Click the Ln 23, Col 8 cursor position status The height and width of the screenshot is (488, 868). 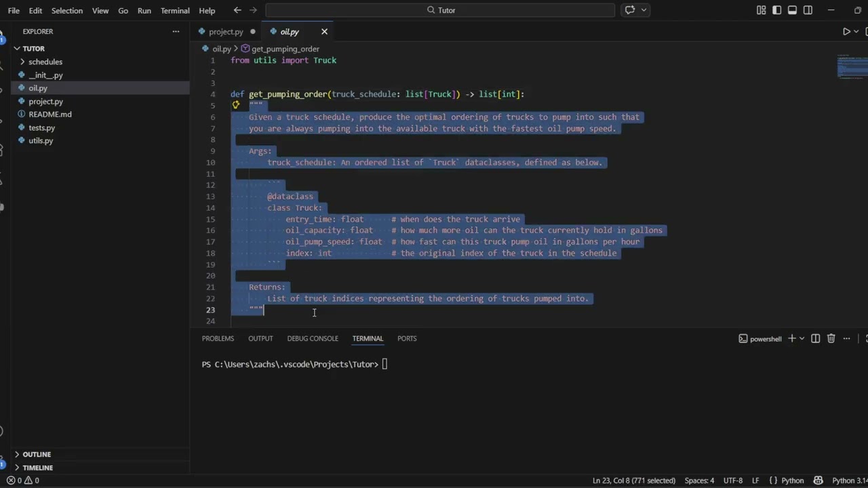(633, 481)
